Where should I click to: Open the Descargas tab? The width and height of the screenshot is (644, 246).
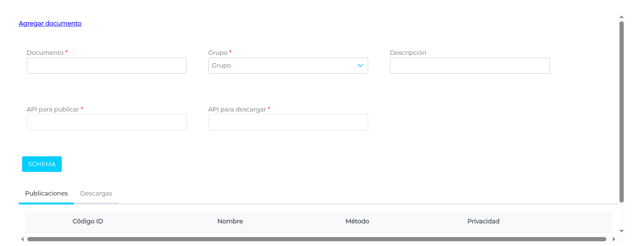click(96, 194)
